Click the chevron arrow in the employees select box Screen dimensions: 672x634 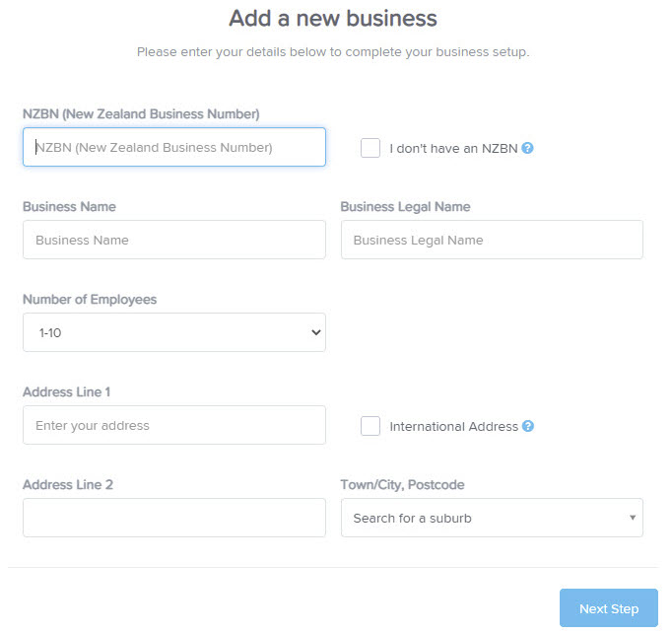click(x=316, y=332)
